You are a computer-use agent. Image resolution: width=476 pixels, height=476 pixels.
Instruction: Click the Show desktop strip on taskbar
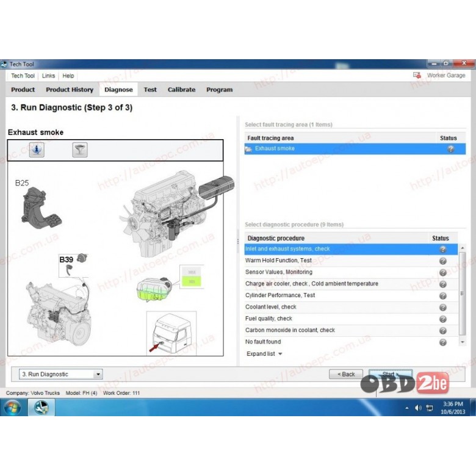[473, 408]
